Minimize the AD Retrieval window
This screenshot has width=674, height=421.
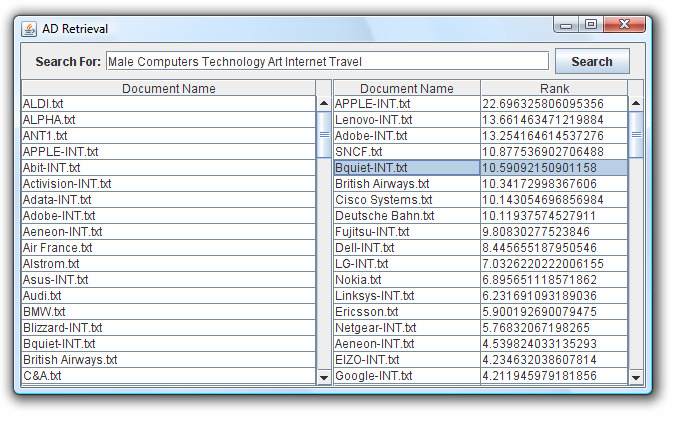566,25
